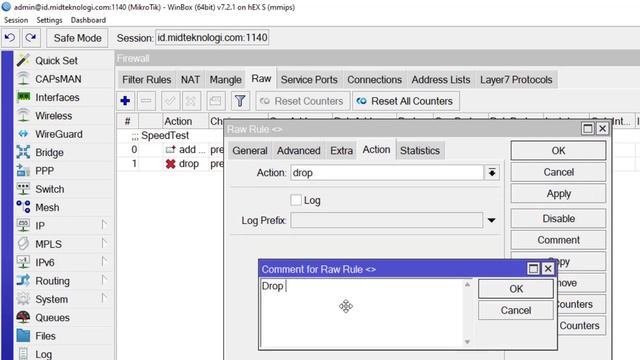Switch to Service Ports tab
This screenshot has height=360, width=640.
(x=309, y=80)
